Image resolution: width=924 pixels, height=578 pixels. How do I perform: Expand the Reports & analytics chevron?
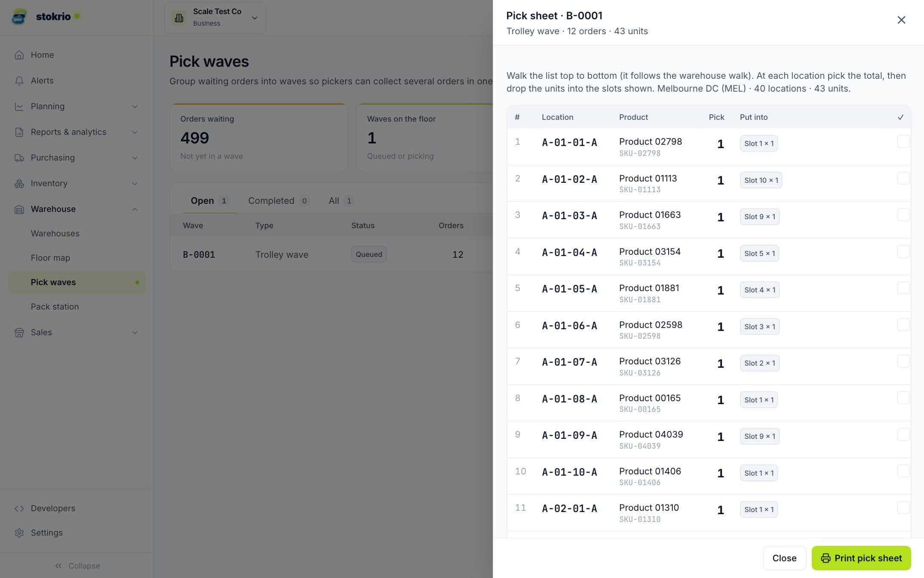(x=135, y=132)
